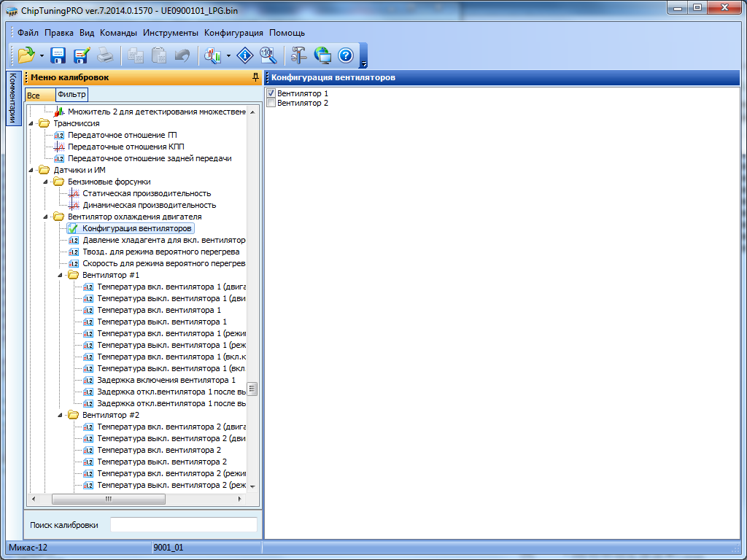Image resolution: width=747 pixels, height=560 pixels.
Task: Click the save-as disk with pencil icon
Action: click(81, 55)
